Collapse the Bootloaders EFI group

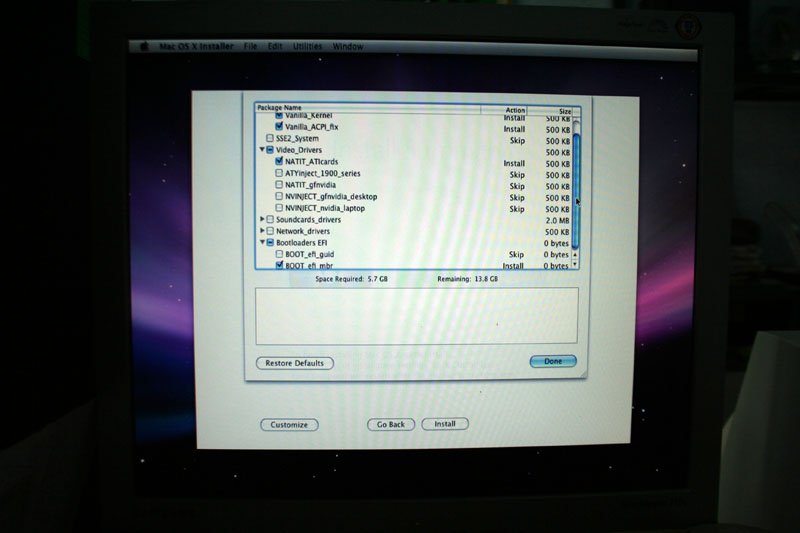pyautogui.click(x=262, y=243)
